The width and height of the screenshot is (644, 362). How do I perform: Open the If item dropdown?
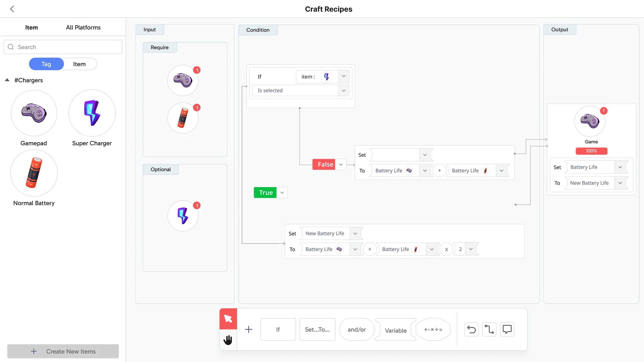click(343, 76)
